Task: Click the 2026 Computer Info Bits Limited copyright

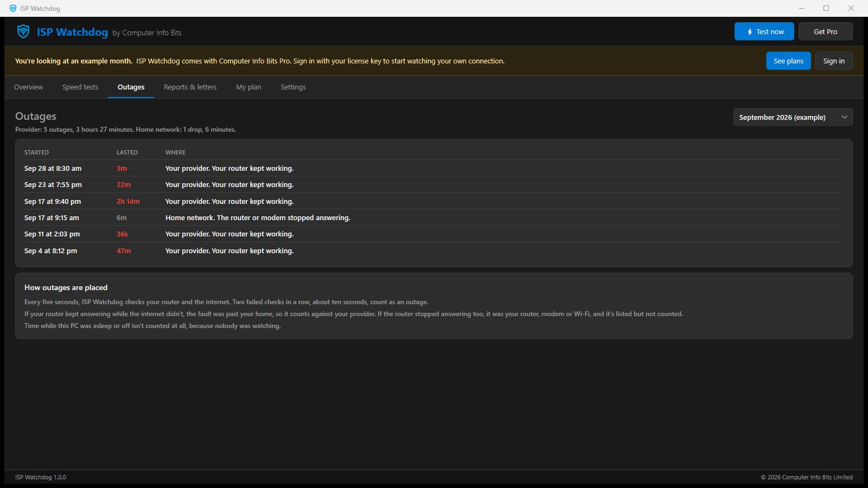Action: (806, 477)
